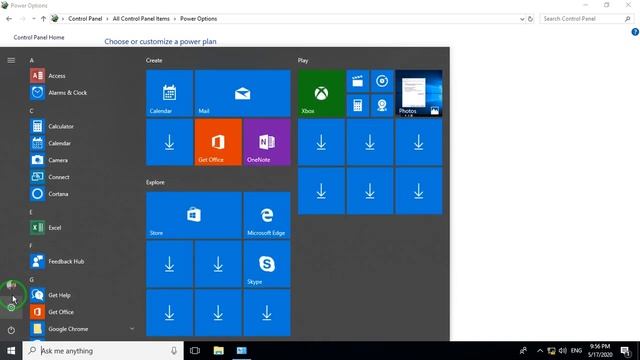Open the Skype tile
640x360 pixels.
(267, 264)
